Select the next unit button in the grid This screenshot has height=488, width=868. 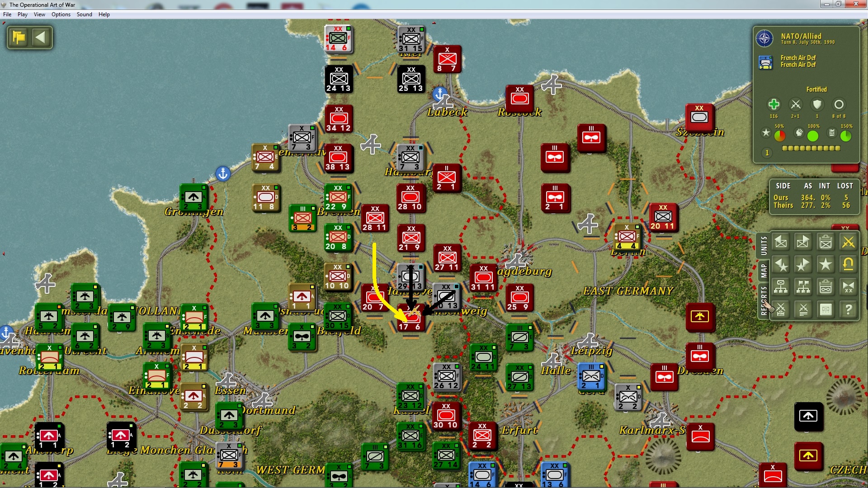click(803, 242)
